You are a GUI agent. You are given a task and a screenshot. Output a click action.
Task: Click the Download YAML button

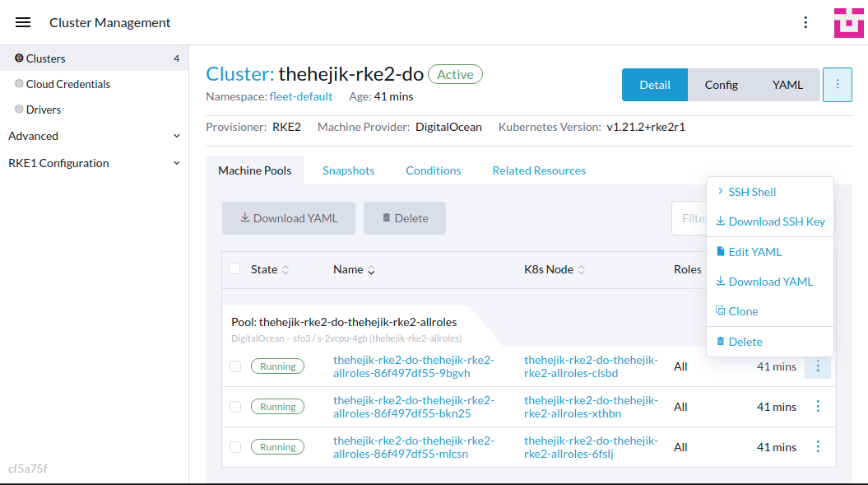[288, 217]
